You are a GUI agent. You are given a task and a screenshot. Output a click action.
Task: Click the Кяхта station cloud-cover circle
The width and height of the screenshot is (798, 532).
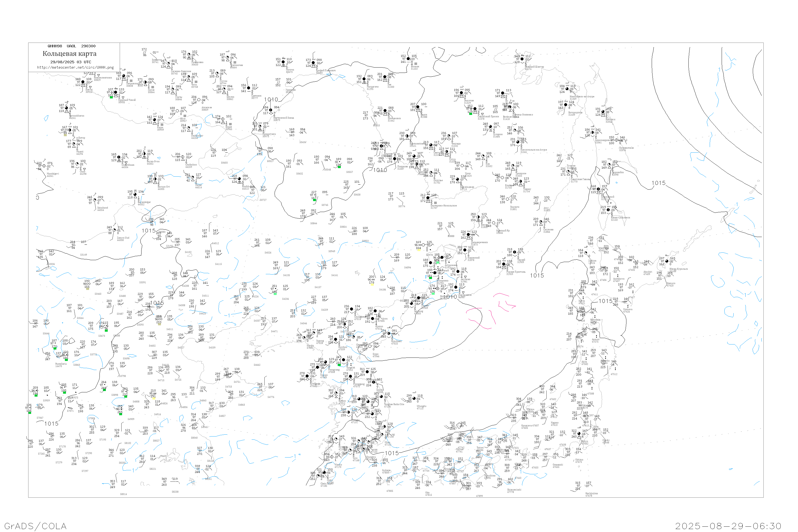click(x=83, y=82)
